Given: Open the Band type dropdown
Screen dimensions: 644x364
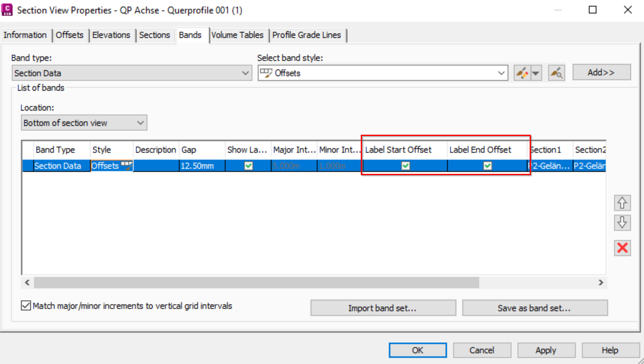Looking at the screenshot, I should click(x=245, y=73).
